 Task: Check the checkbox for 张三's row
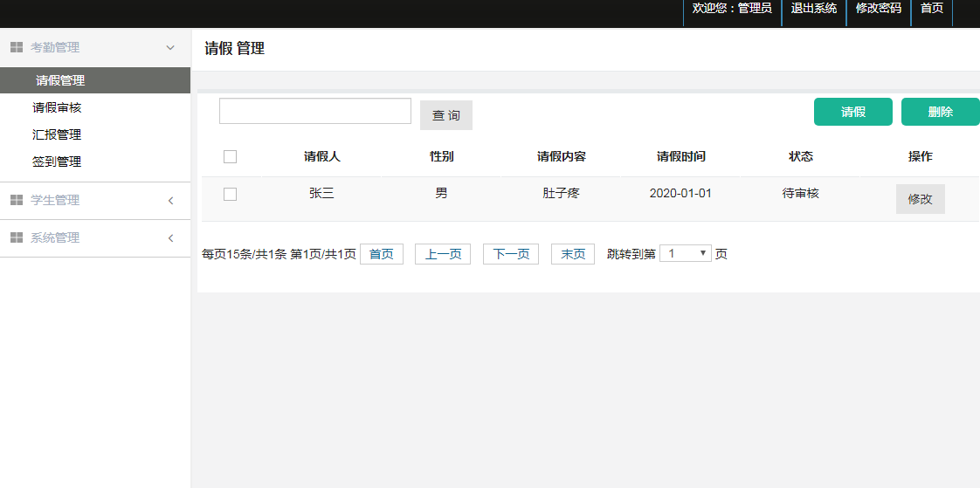tap(231, 194)
